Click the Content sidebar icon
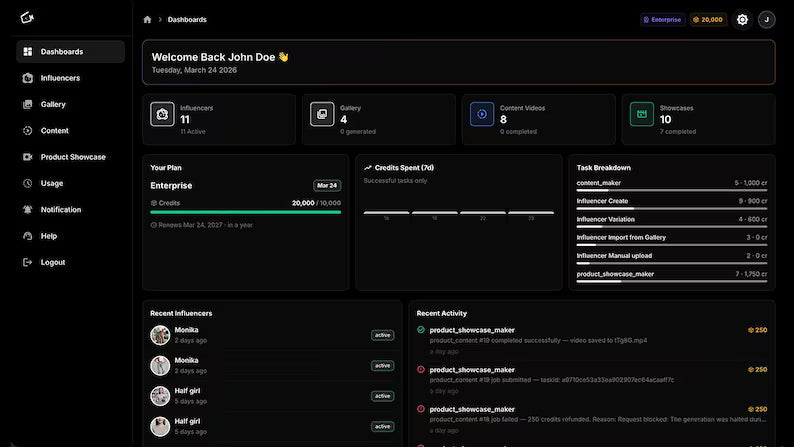The image size is (794, 447). pos(28,131)
